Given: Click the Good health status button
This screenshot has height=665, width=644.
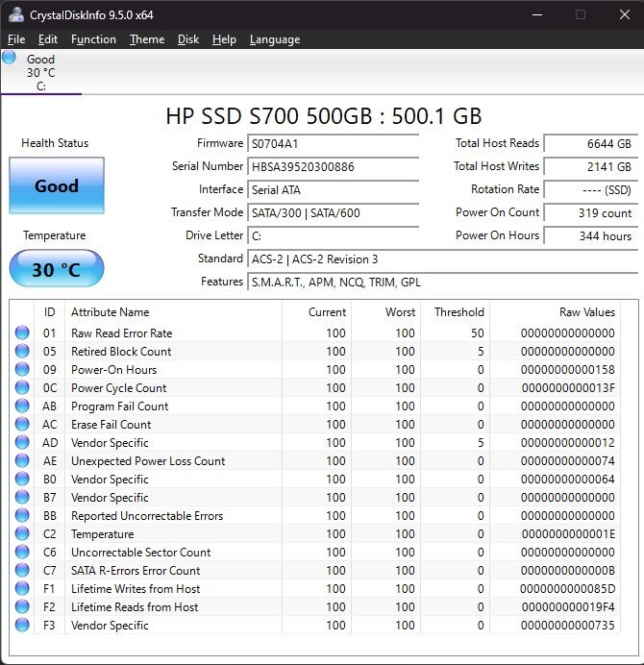Looking at the screenshot, I should click(57, 185).
